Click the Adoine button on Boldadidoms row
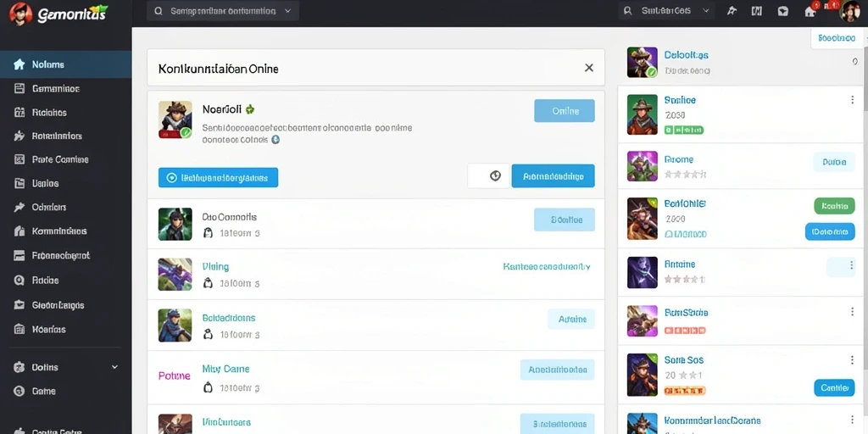 click(571, 320)
